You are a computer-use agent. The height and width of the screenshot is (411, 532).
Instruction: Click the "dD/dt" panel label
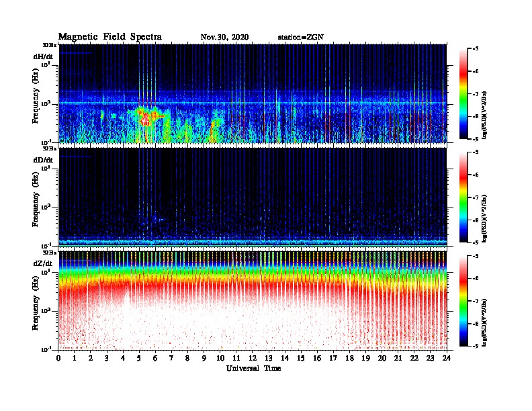coord(43,160)
